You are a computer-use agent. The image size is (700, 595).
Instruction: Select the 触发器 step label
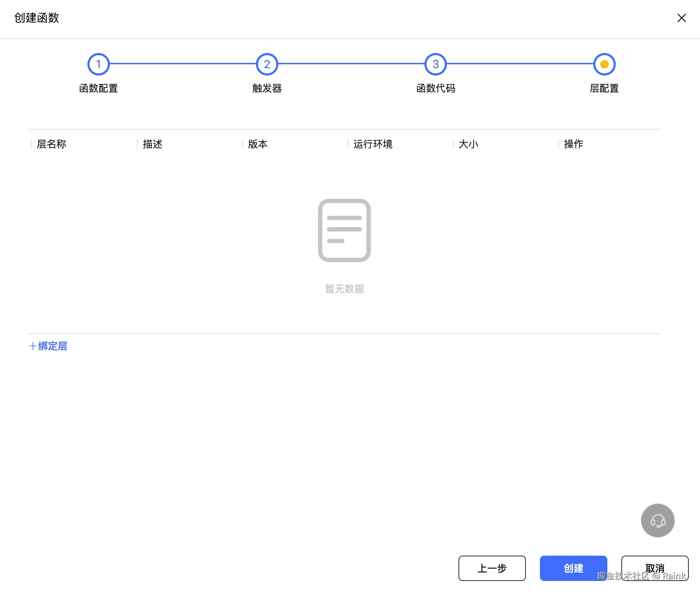(267, 88)
